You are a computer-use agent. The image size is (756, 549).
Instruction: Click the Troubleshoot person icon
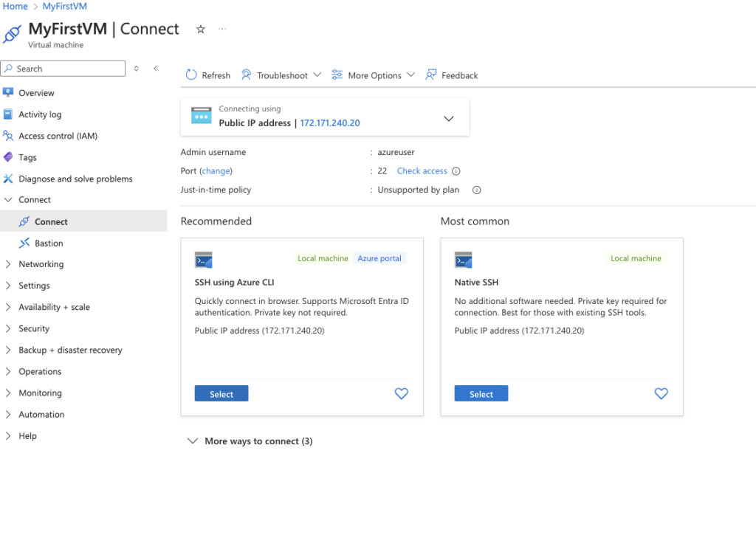[246, 75]
